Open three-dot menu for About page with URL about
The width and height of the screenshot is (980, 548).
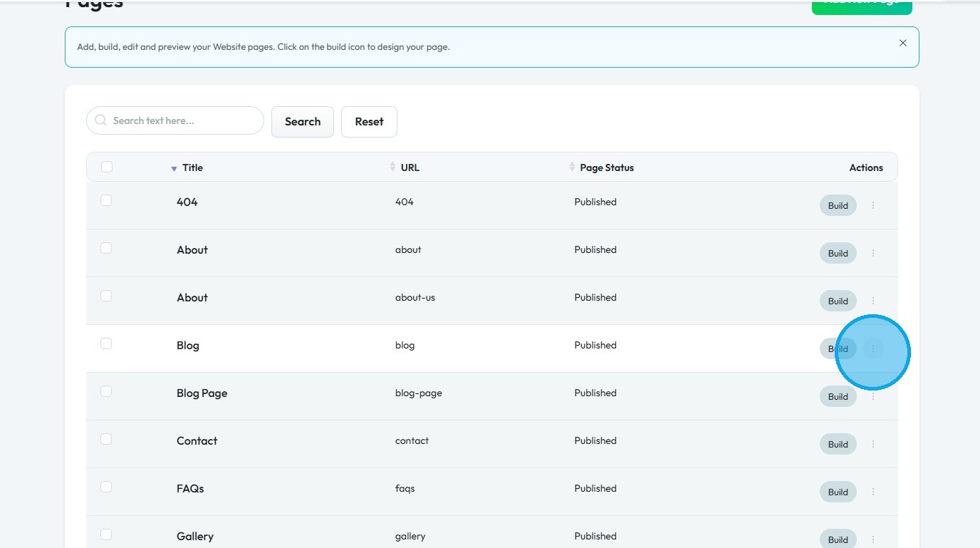873,253
